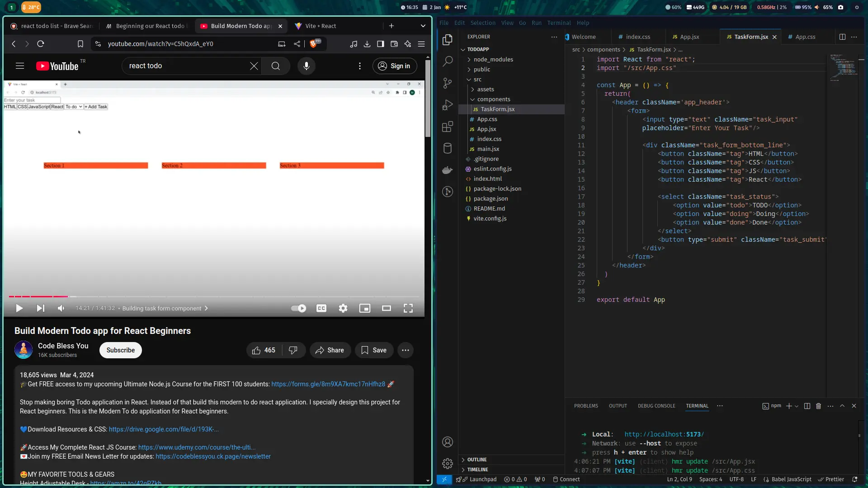Search YouTube with voice microphone
The width and height of the screenshot is (868, 488).
307,66
